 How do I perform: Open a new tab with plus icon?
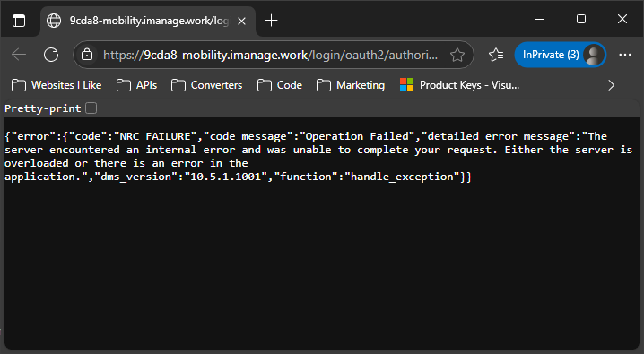[x=271, y=21]
